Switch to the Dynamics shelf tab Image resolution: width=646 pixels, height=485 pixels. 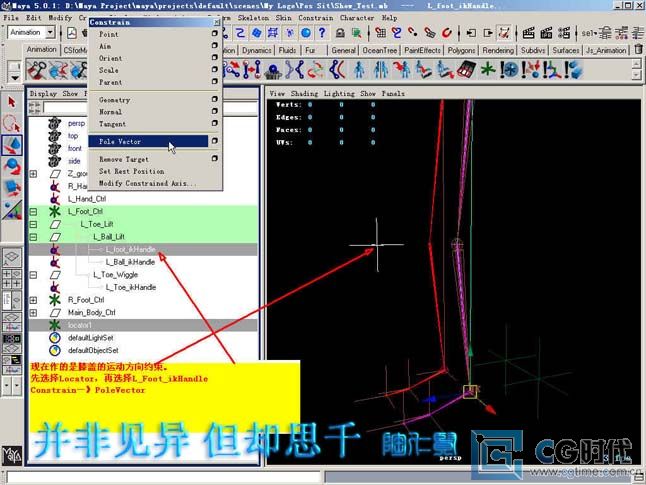(x=256, y=50)
